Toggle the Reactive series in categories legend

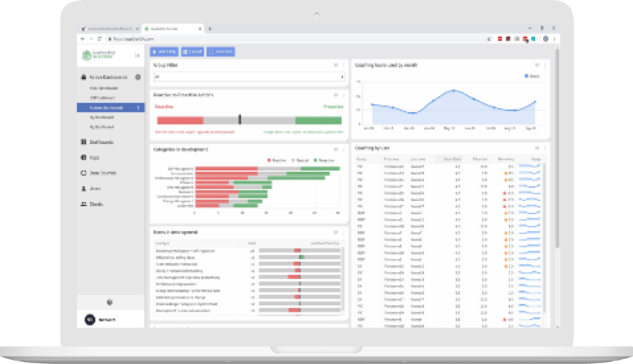point(277,160)
